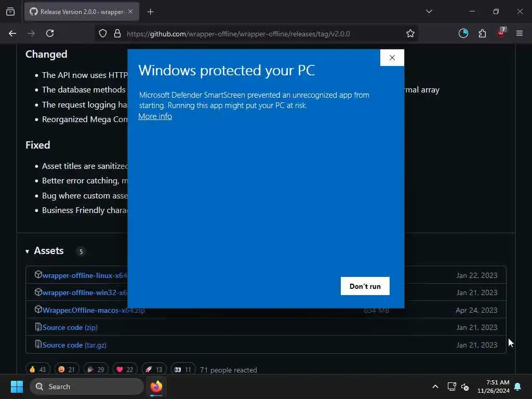
Task: Open the Firefox View icon
Action: pyautogui.click(x=10, y=12)
